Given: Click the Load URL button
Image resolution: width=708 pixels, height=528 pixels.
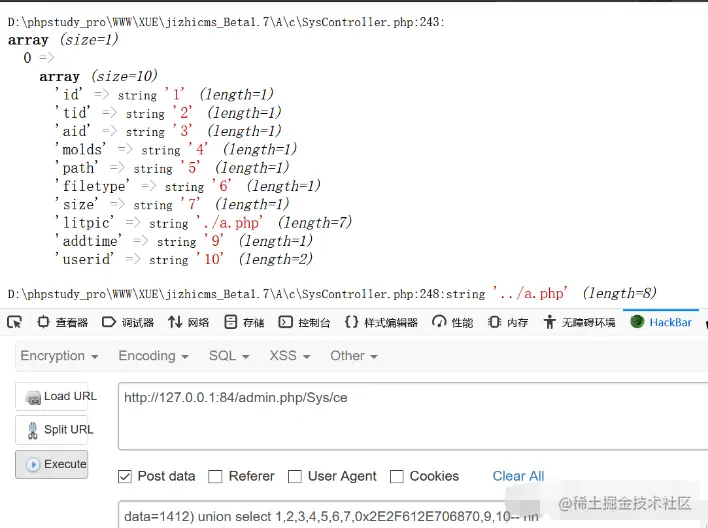Looking at the screenshot, I should click(51, 397).
